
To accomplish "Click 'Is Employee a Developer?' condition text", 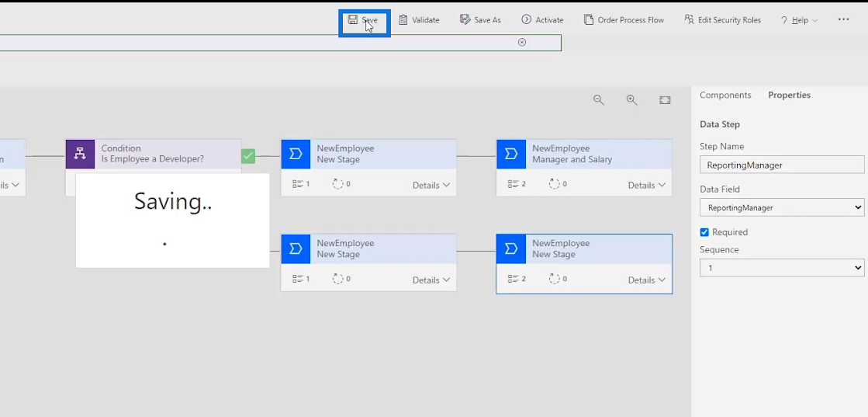I will pyautogui.click(x=152, y=159).
